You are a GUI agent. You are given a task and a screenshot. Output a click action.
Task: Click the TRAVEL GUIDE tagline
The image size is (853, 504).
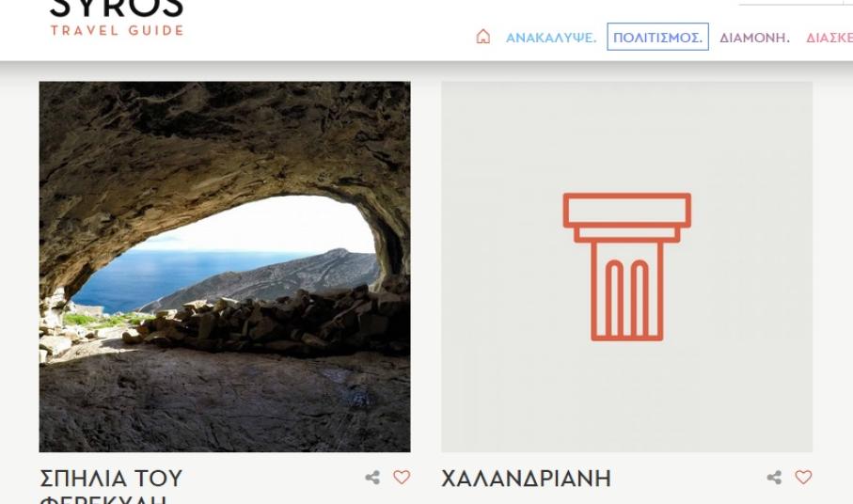tap(117, 30)
